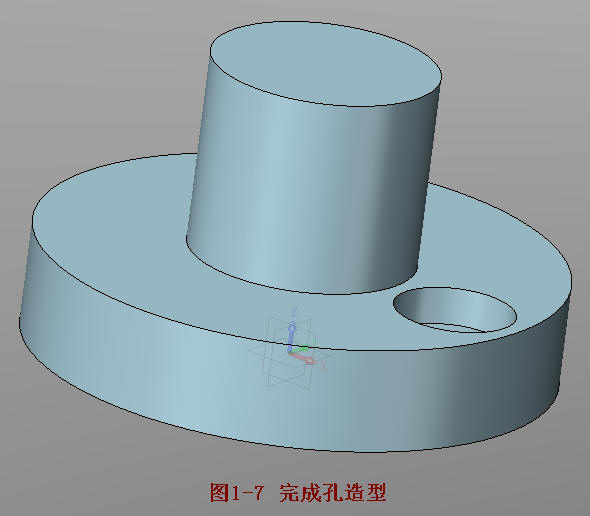Click the caption text 图1-7 完成孔造型
590x516 pixels.
pyautogui.click(x=298, y=492)
